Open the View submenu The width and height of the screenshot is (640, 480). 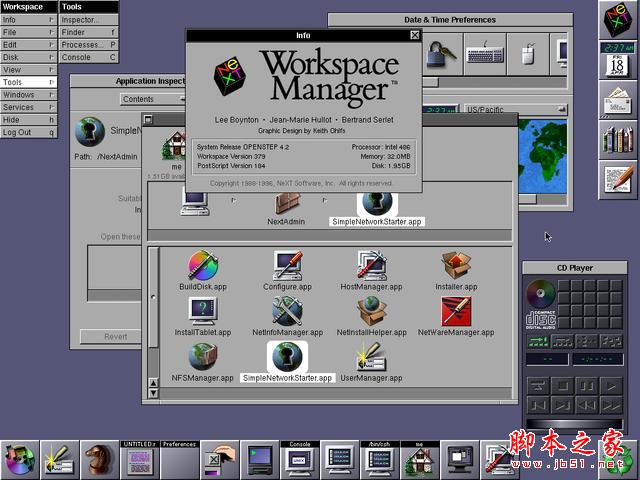29,70
